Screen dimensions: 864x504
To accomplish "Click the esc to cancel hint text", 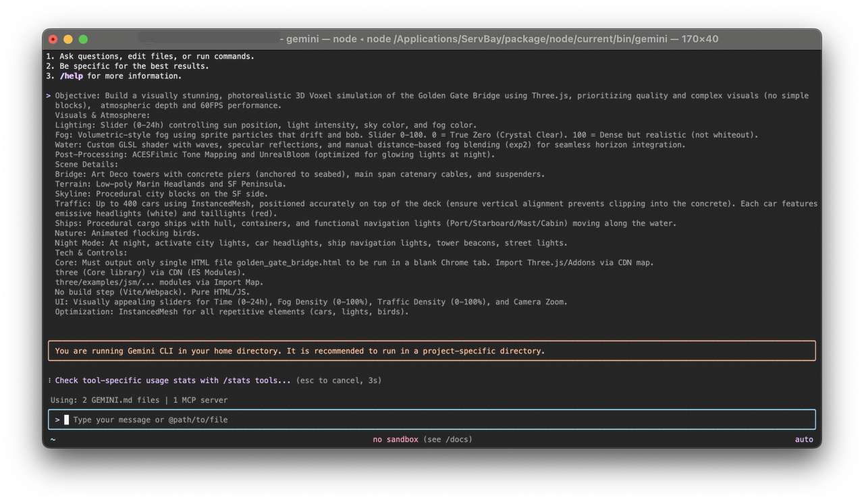I will [x=338, y=381].
